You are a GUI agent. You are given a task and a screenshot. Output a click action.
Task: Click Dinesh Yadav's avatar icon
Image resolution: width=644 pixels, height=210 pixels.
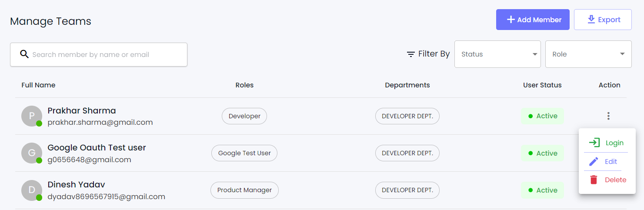point(31,190)
